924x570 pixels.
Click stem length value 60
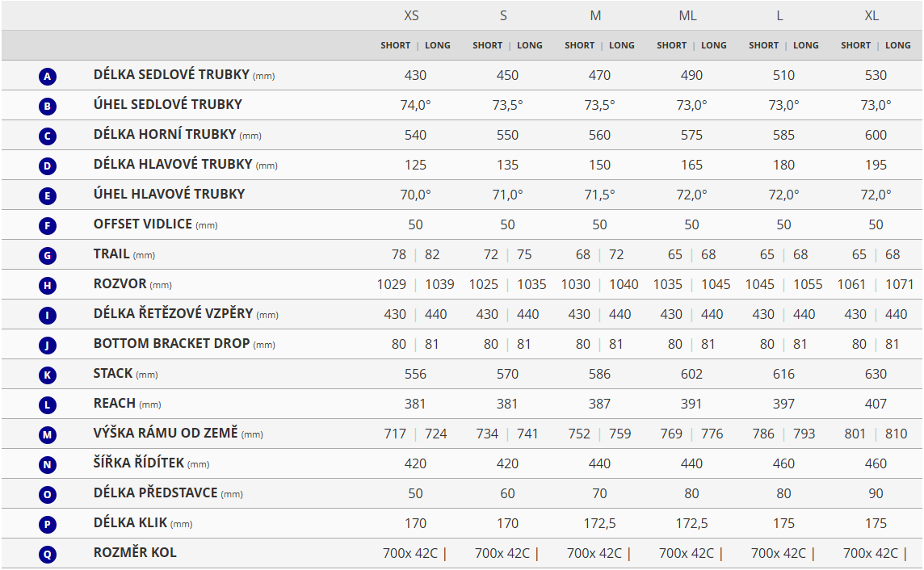[507, 493]
